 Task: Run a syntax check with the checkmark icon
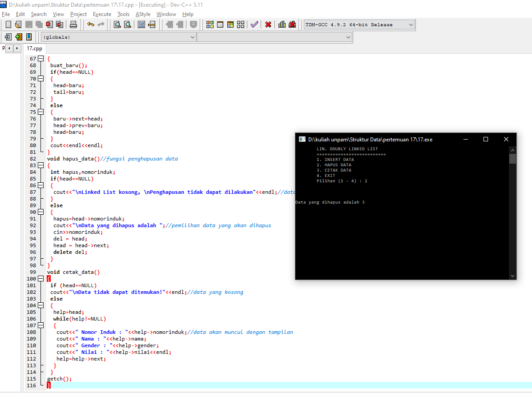(x=254, y=24)
